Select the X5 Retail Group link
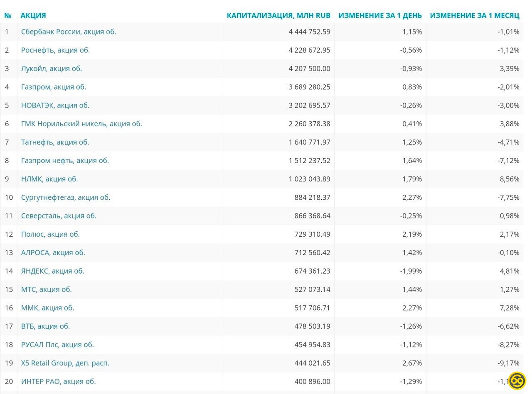This screenshot has height=394, width=532. tap(65, 363)
